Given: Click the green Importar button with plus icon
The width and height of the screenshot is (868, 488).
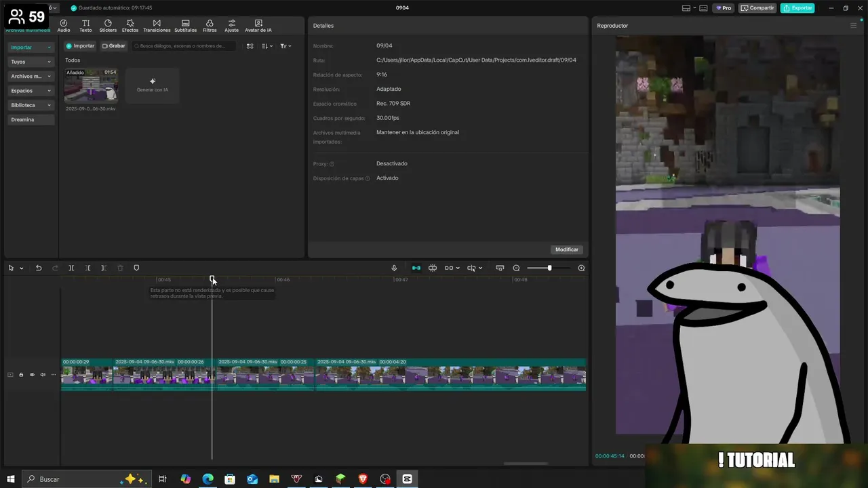Looking at the screenshot, I should (x=80, y=46).
